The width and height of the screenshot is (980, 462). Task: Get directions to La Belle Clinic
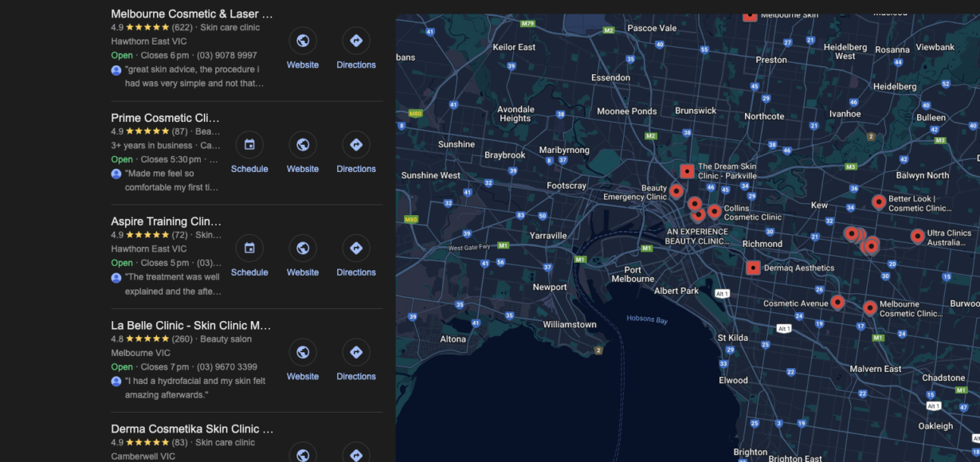point(355,351)
